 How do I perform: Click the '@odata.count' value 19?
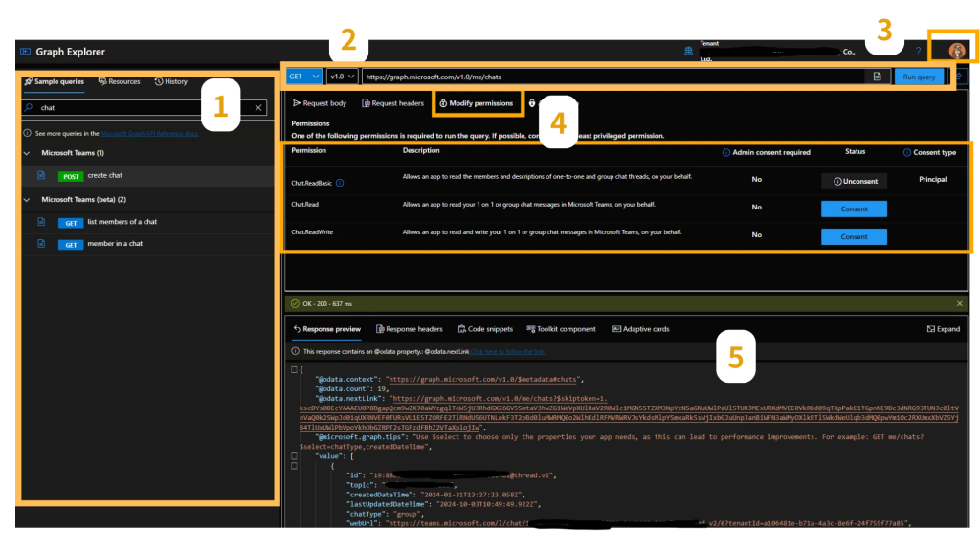(x=382, y=388)
